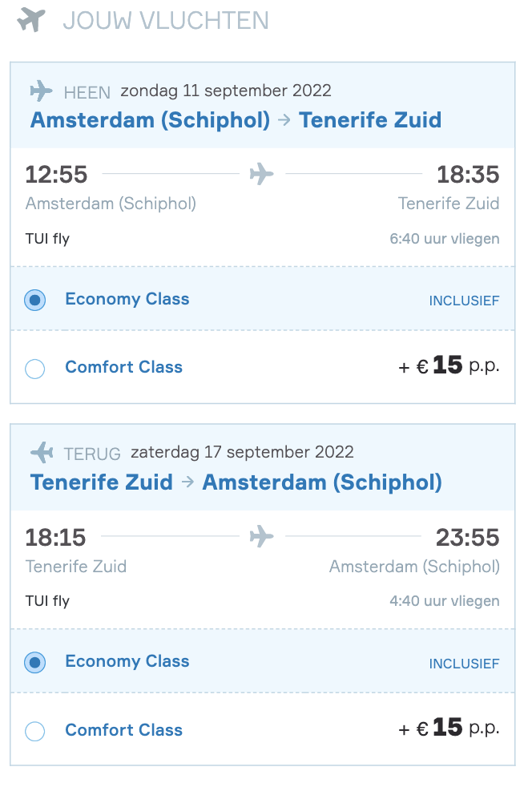Click the Tenerife Zuid heading in the TERUG section
The image size is (532, 787).
[x=102, y=482]
